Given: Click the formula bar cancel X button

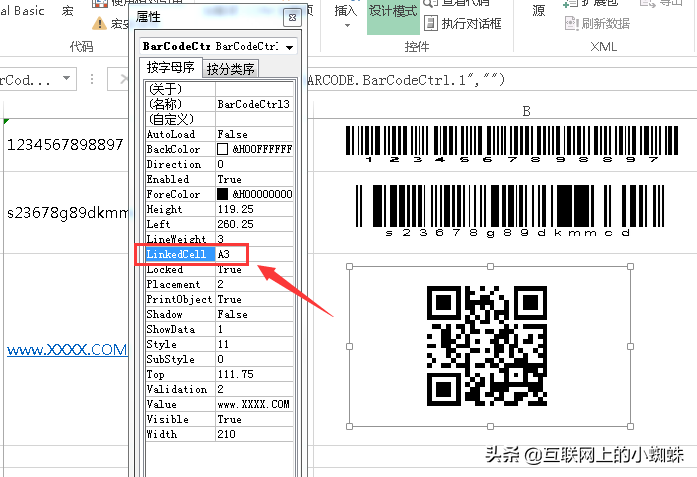Looking at the screenshot, I should coord(124,80).
